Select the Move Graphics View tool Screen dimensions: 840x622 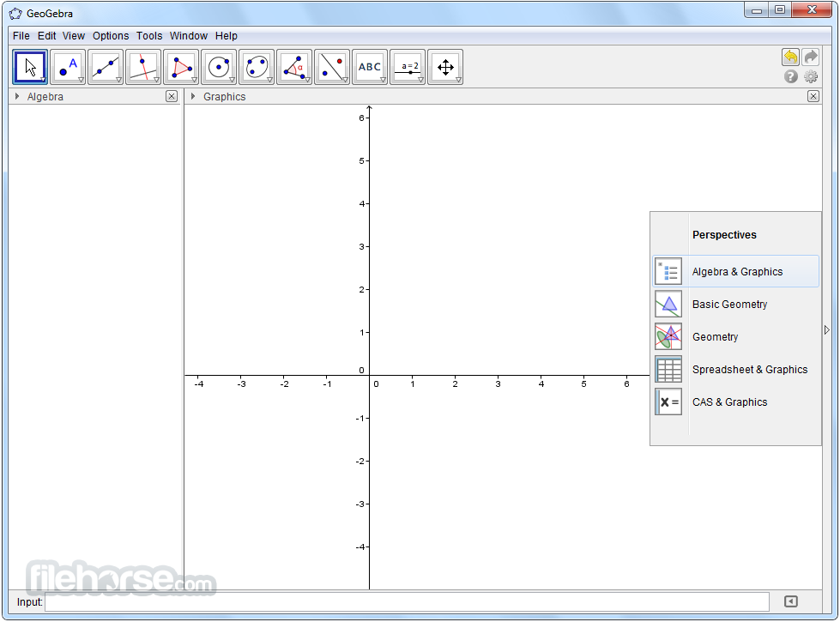tap(445, 67)
